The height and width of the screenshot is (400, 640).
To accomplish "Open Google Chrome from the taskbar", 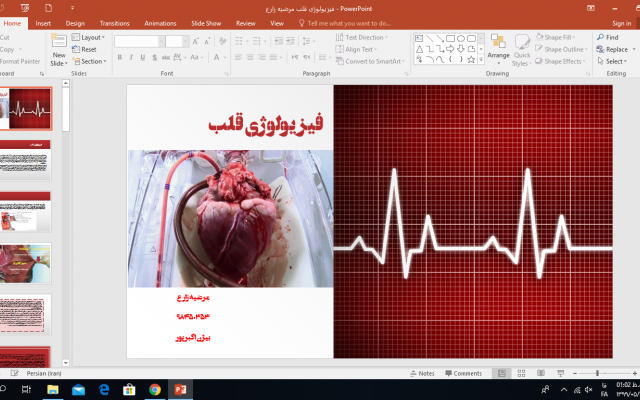I will [155, 390].
